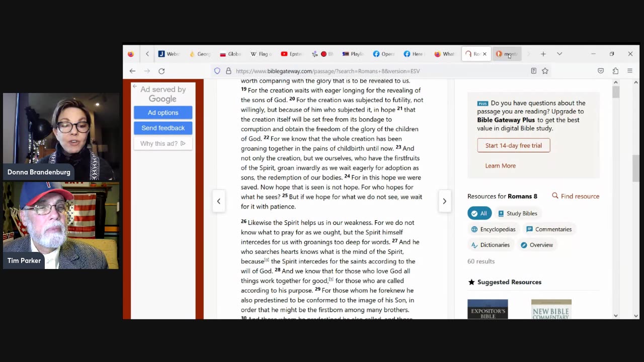This screenshot has height=362, width=644.
Task: Switch to the last tab after Romans
Action: [507, 54]
